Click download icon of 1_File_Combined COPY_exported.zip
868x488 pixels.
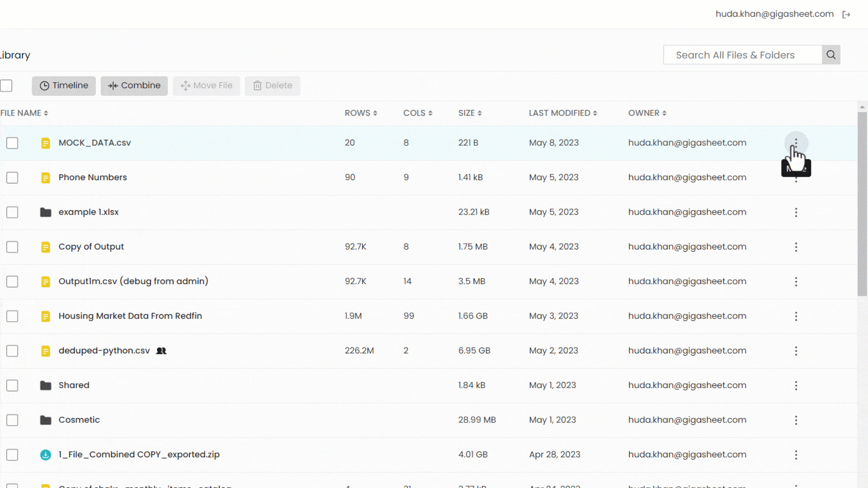click(x=46, y=455)
